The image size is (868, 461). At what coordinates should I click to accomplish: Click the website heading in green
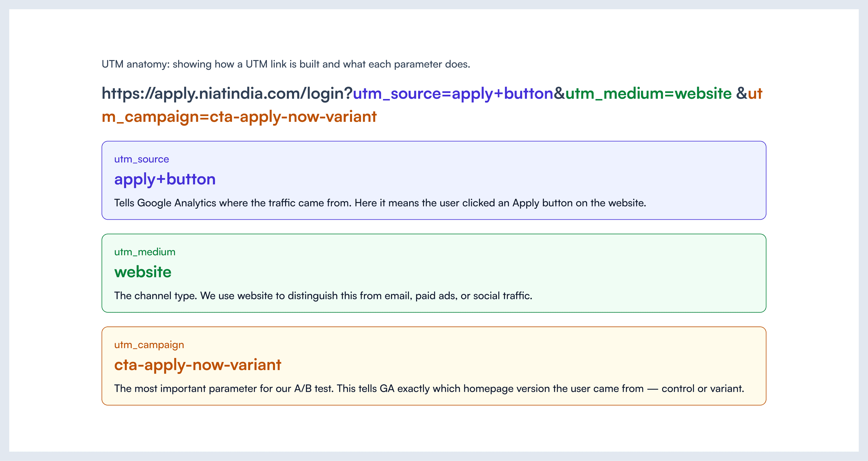pos(143,272)
